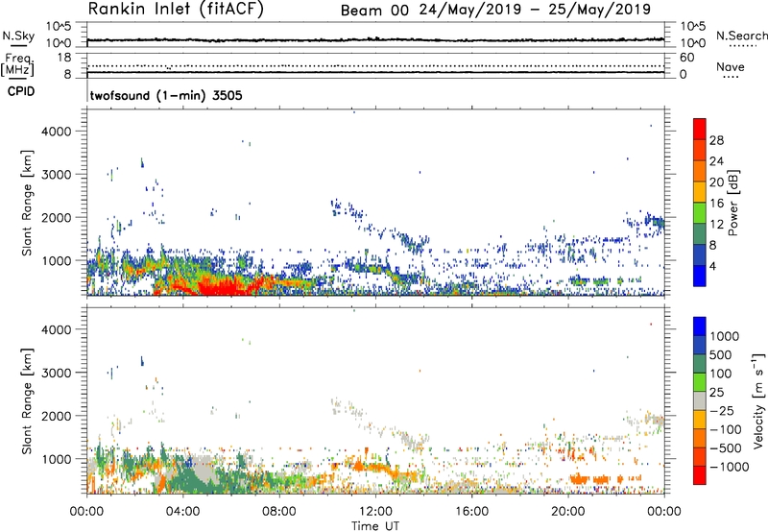The width and height of the screenshot is (768, 532).
Task: Click the 'Time UT' axis label
Action: (x=375, y=526)
